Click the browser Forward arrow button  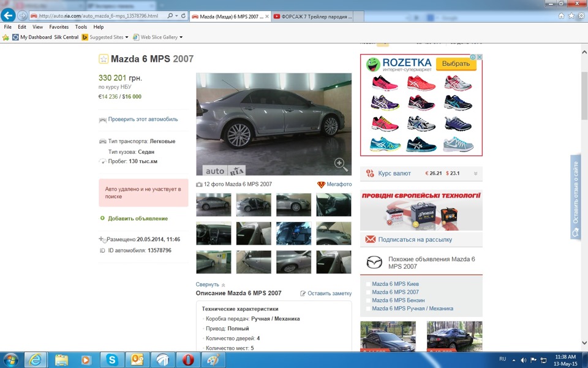tap(23, 16)
